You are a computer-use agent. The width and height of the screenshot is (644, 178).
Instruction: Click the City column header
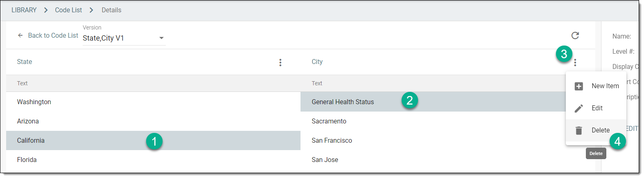pos(317,62)
